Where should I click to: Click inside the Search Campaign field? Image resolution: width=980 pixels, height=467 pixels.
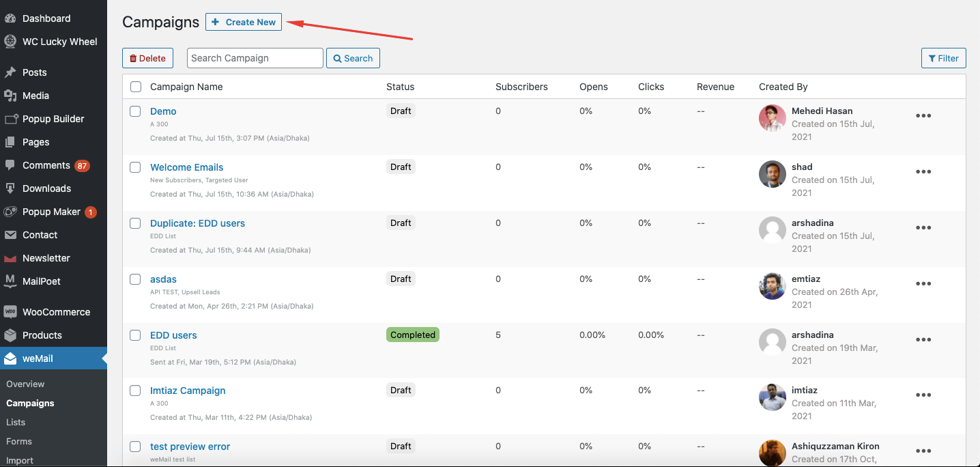(x=255, y=58)
